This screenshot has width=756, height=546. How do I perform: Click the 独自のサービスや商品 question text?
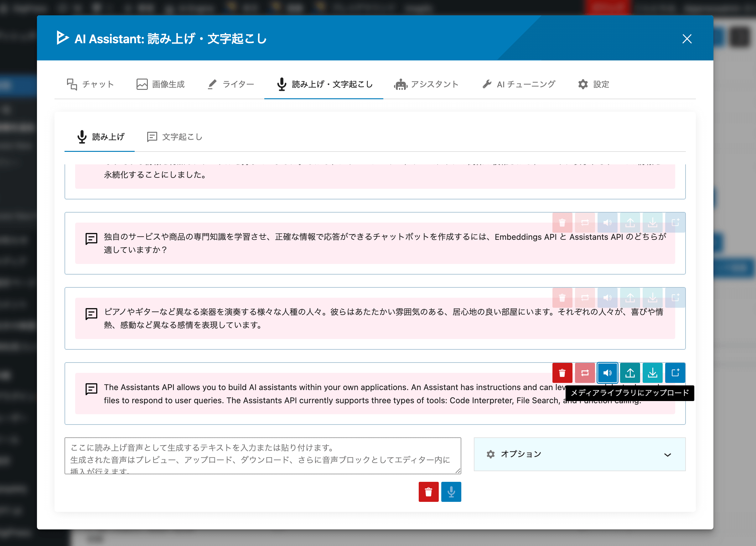point(385,243)
